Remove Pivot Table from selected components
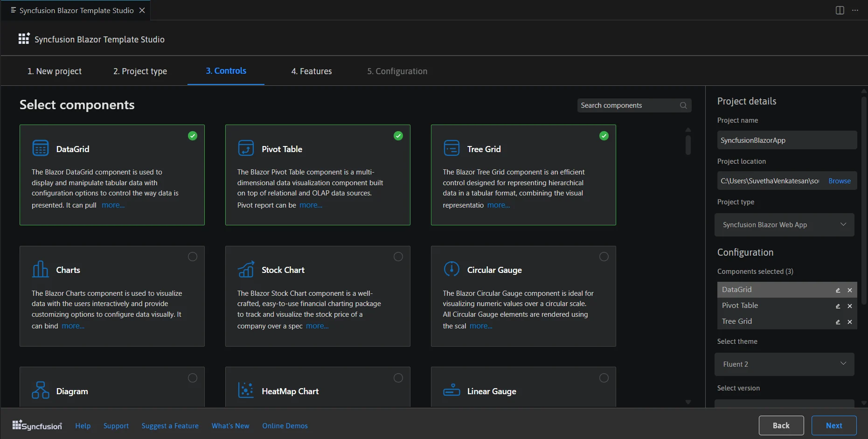Viewport: 868px width, 439px height. coord(850,306)
